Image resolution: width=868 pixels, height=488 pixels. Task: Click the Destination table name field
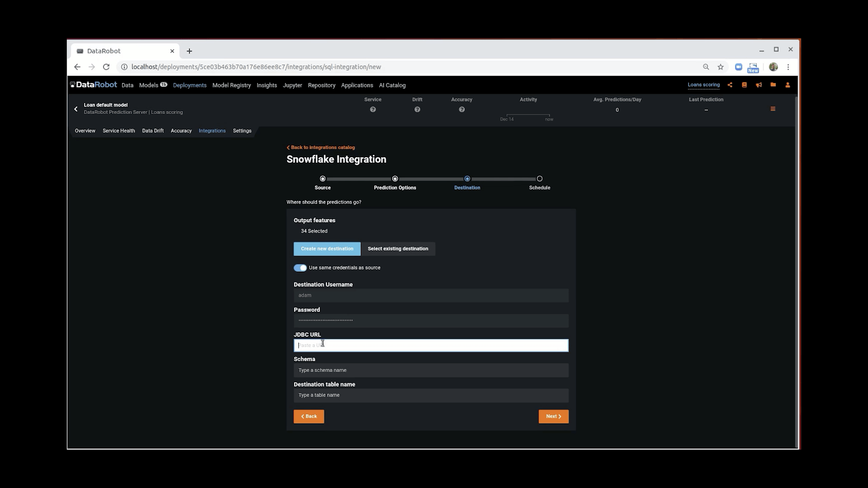coord(431,395)
